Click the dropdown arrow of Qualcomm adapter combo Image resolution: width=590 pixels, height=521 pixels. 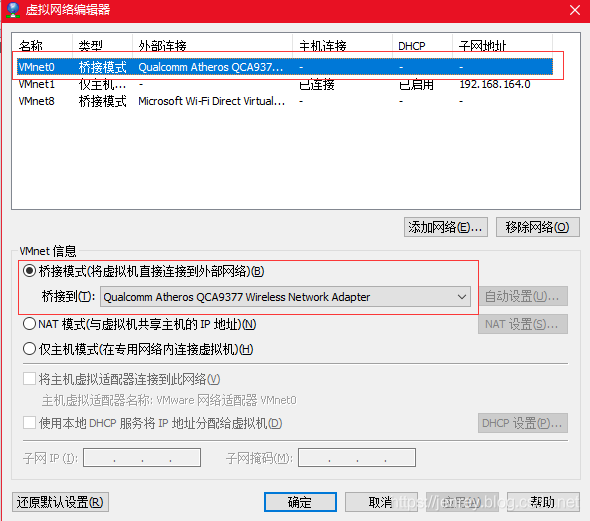point(462,297)
